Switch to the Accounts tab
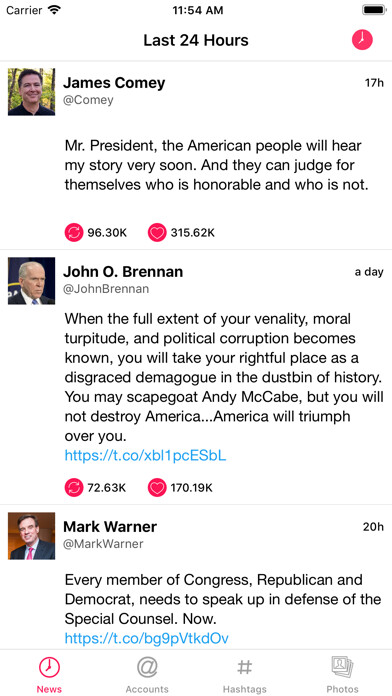This screenshot has height=696, width=392. pyautogui.click(x=147, y=674)
